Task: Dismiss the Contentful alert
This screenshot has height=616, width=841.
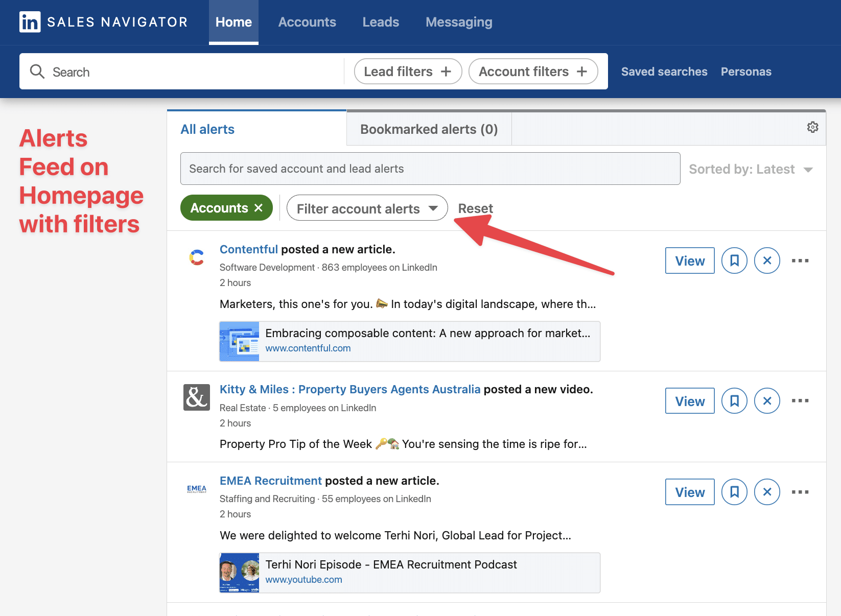Action: [x=767, y=260]
